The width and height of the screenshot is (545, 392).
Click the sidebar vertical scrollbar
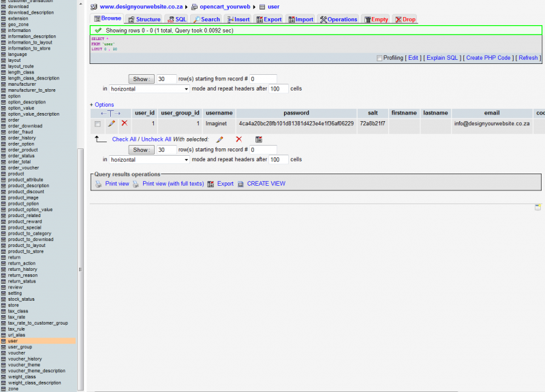[x=80, y=269]
